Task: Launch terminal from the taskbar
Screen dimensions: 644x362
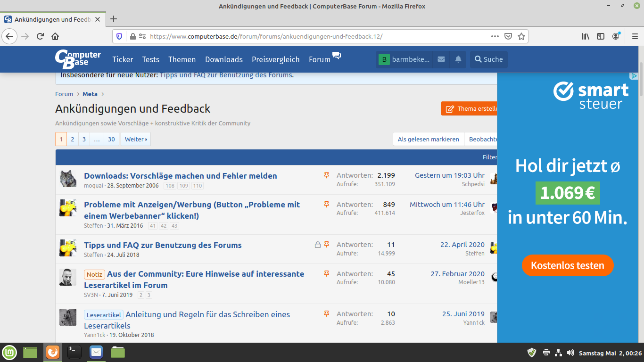Action: tap(74, 352)
